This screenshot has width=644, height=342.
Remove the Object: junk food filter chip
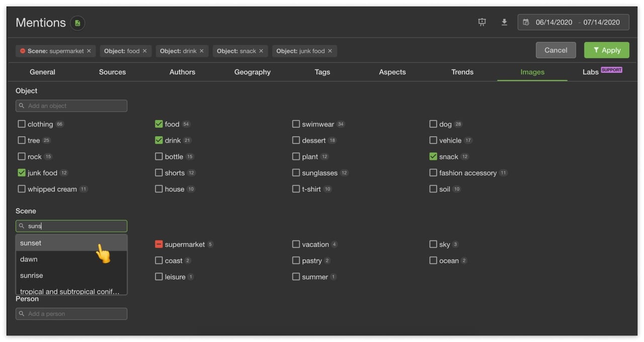pyautogui.click(x=330, y=51)
